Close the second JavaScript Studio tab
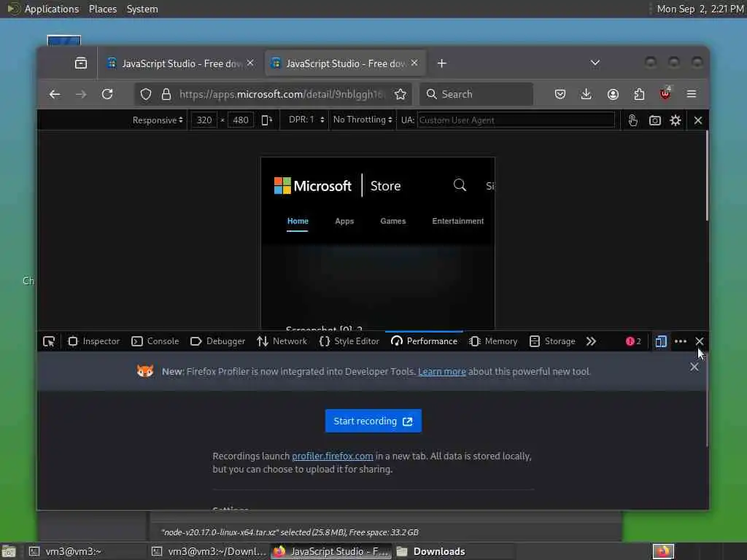The image size is (747, 560). click(x=414, y=63)
